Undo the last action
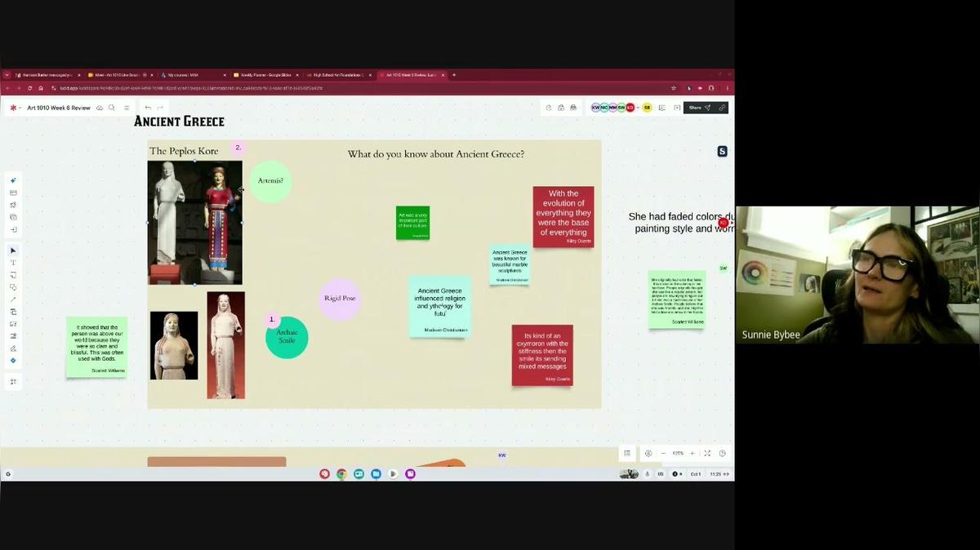Screen dimensions: 980x550 [x=148, y=108]
